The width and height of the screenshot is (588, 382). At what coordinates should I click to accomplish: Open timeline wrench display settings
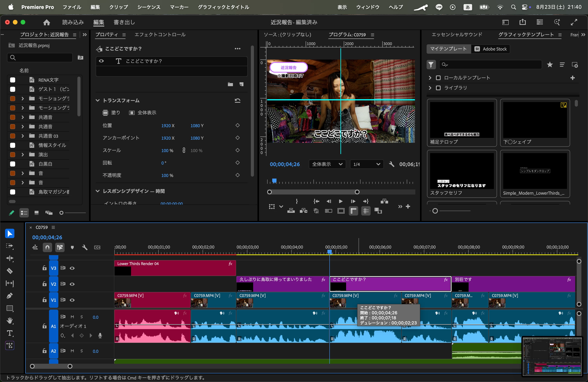click(85, 247)
